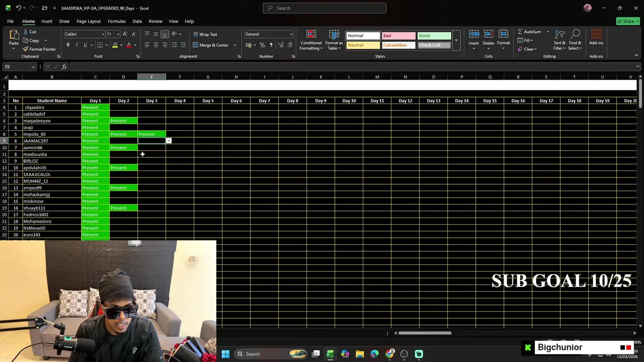Toggle Italic formatting
The width and height of the screenshot is (644, 362).
click(76, 45)
